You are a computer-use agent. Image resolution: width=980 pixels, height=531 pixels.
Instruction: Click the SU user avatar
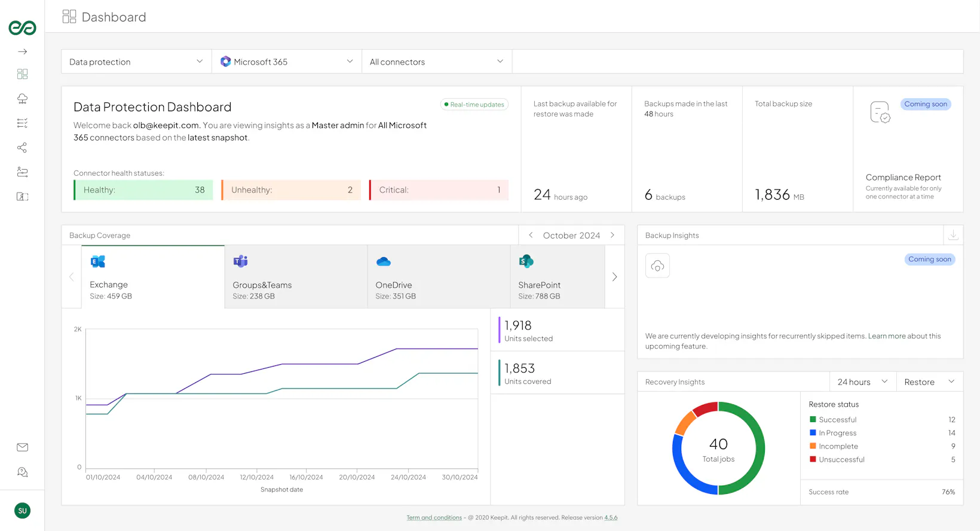pos(22,511)
